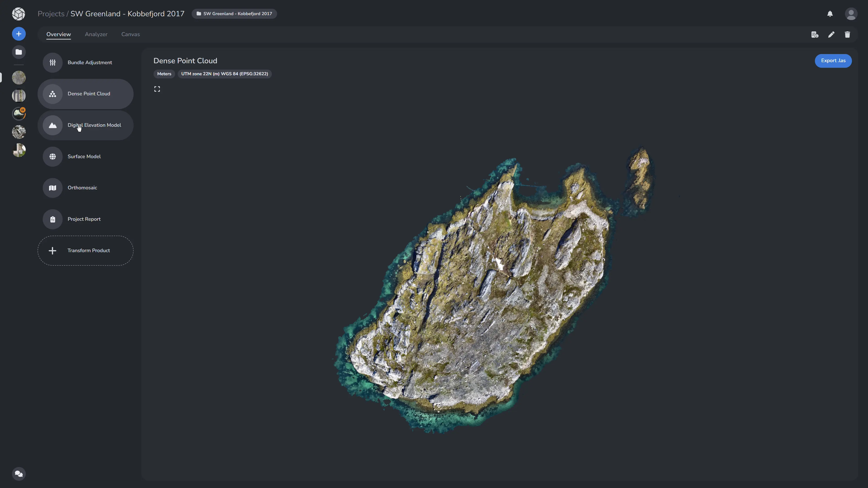868x488 pixels.
Task: Click the project thumbnail with orange badge
Action: [x=19, y=114]
